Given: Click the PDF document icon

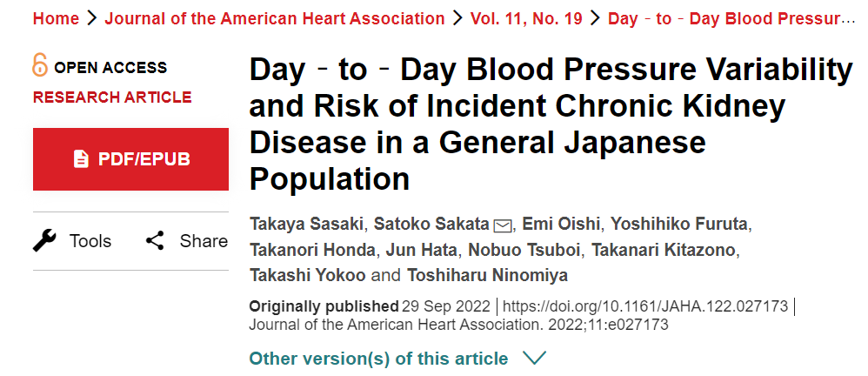Looking at the screenshot, I should [81, 159].
